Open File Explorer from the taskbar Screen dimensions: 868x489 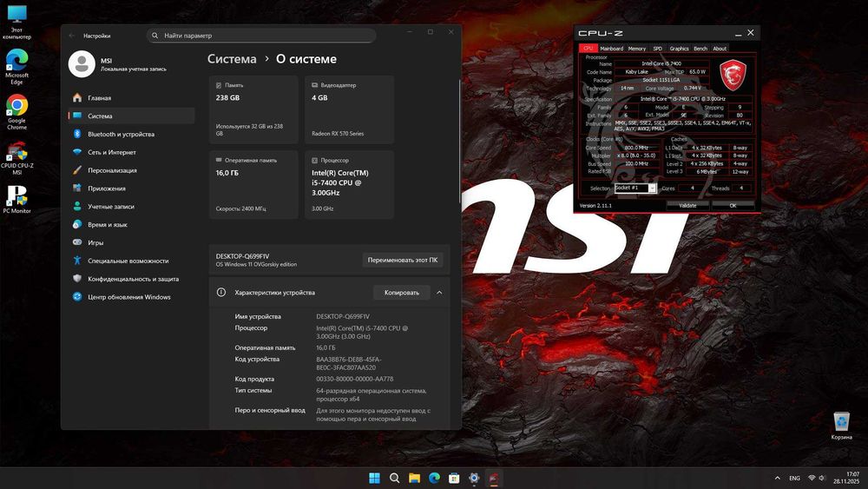(x=414, y=478)
